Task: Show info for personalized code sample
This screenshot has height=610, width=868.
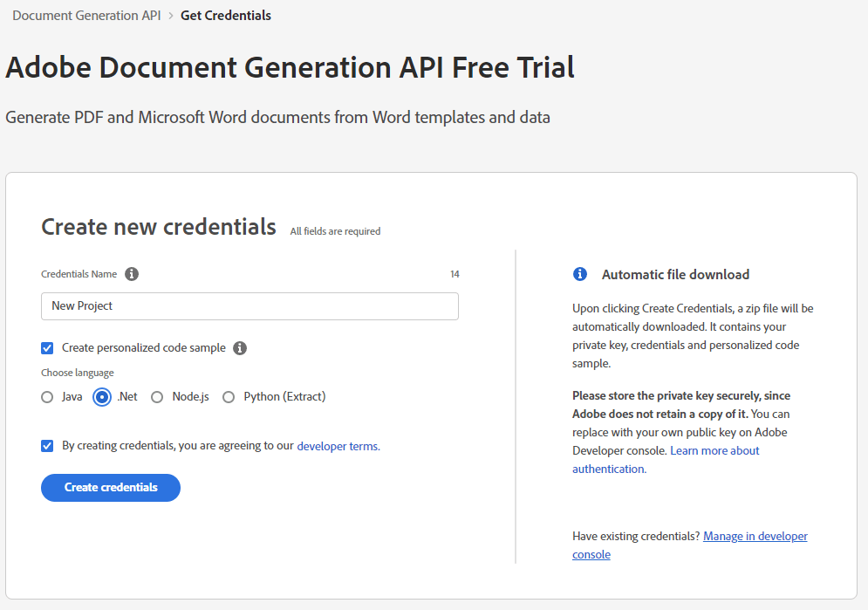Action: (240, 348)
